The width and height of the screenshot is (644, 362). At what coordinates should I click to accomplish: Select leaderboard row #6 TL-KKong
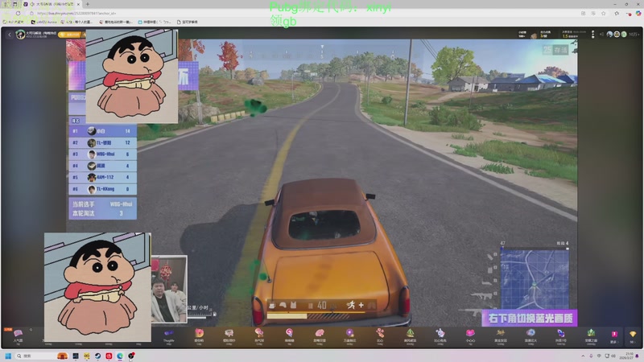coord(103,189)
